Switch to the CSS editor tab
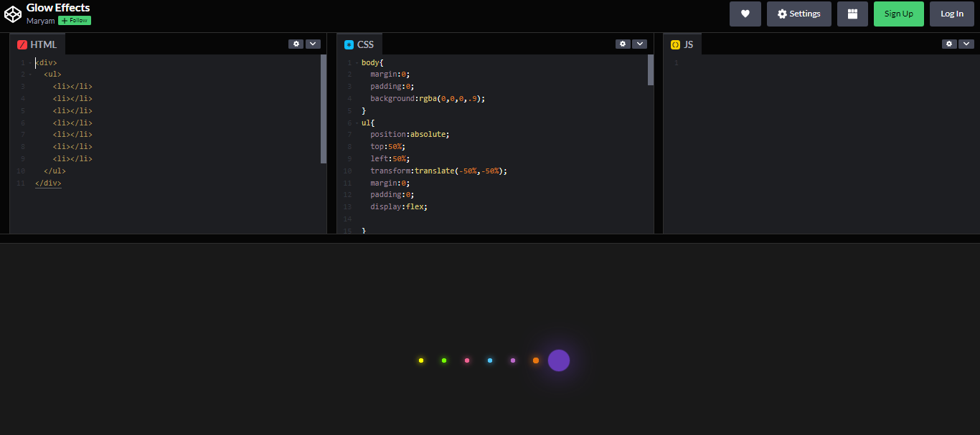 [x=359, y=44]
